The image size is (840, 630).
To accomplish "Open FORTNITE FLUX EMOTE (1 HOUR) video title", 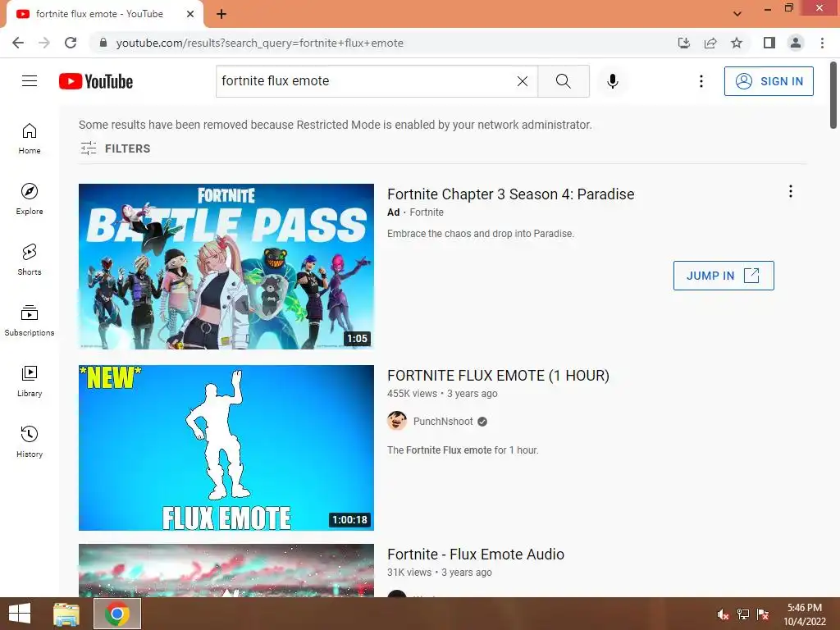I will [x=498, y=376].
